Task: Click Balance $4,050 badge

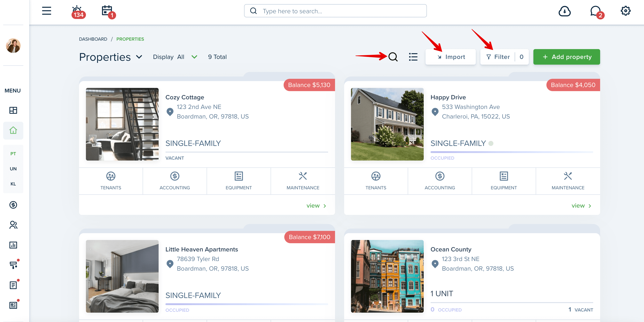Action: coord(573,85)
